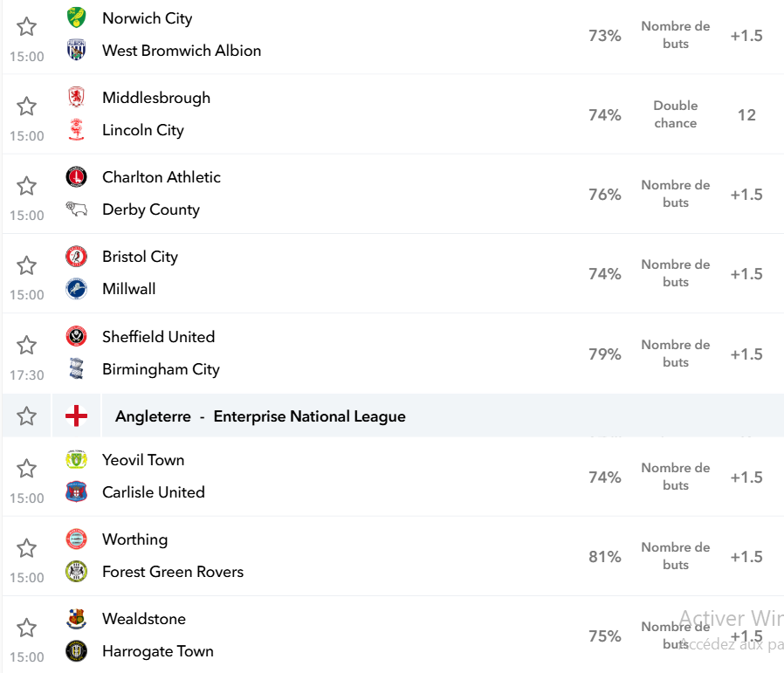Star the Enterprise National League
This screenshot has width=784, height=673.
pos(26,416)
